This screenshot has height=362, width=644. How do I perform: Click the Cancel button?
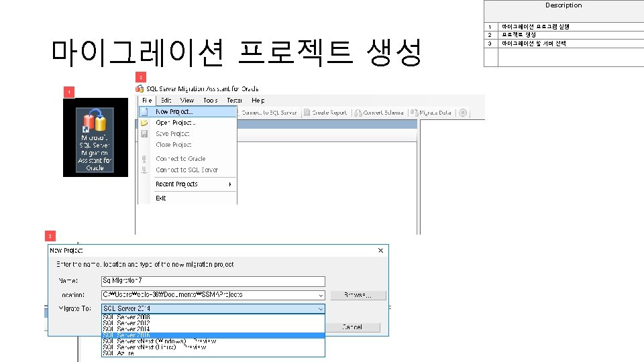click(353, 327)
